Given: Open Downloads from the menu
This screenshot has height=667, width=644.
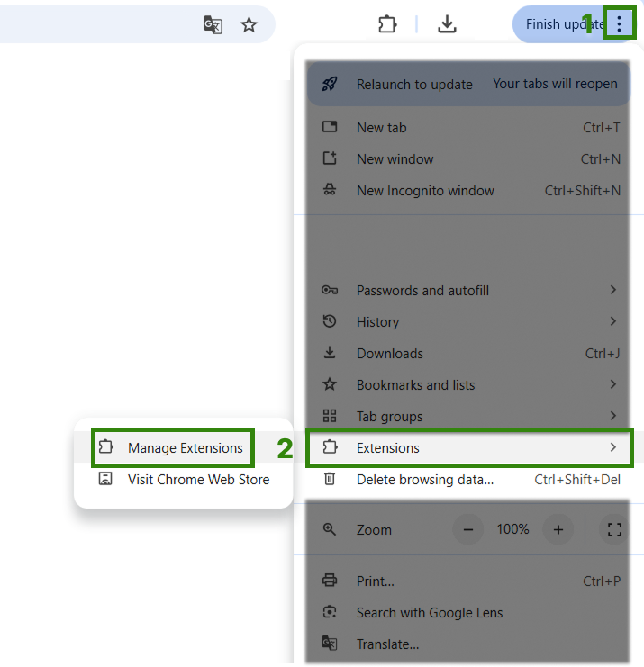Looking at the screenshot, I should [x=468, y=353].
